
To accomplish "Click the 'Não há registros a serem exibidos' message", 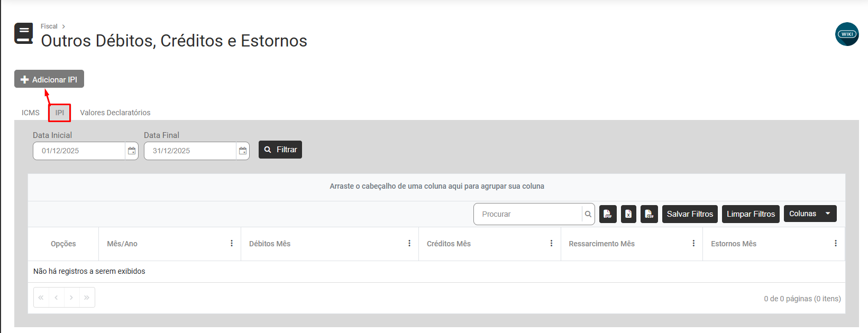I will 89,271.
